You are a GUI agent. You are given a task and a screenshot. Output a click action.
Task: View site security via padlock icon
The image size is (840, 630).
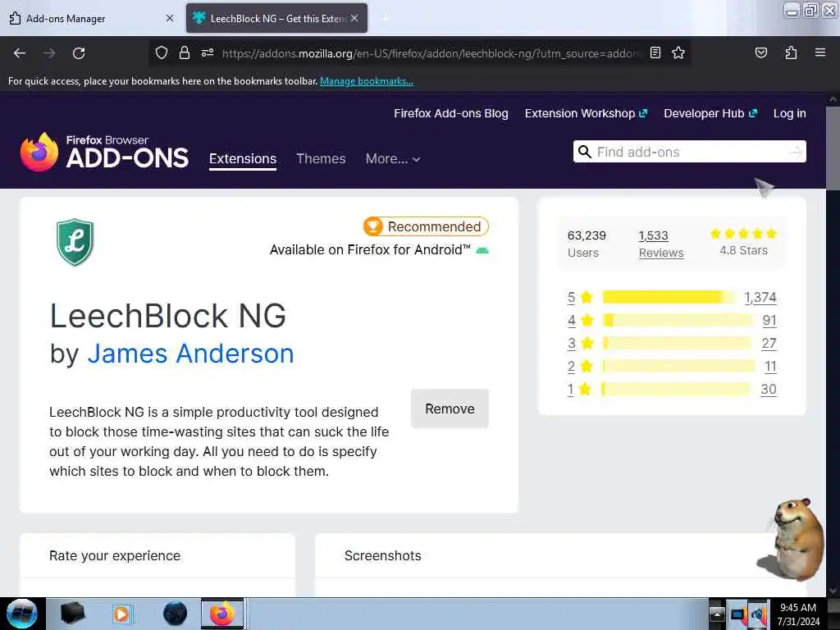pyautogui.click(x=185, y=52)
